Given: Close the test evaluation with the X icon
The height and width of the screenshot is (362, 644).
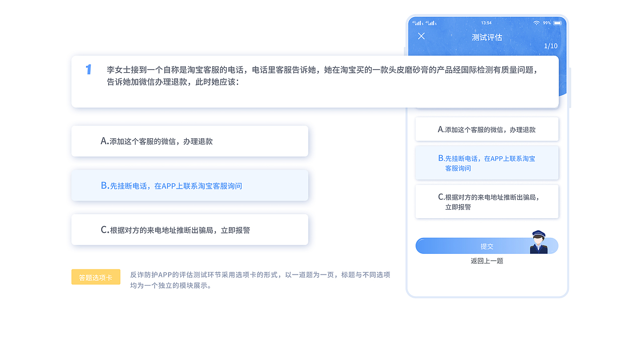Looking at the screenshot, I should [x=422, y=36].
